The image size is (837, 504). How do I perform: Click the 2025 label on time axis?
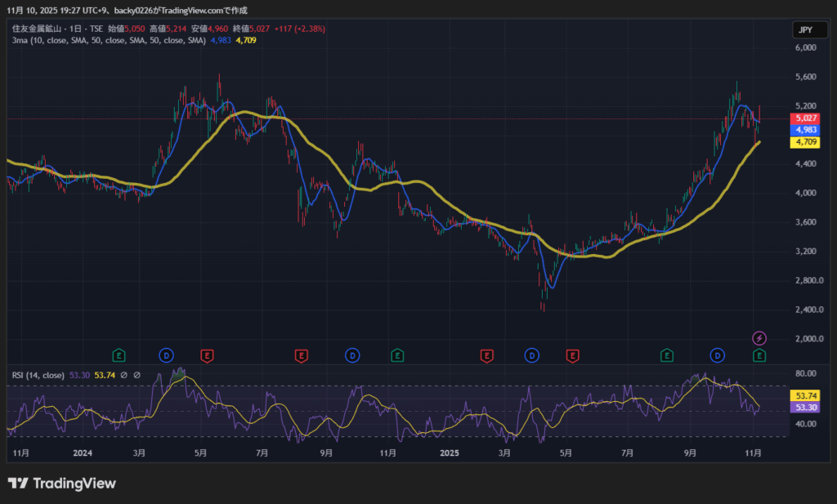point(450,452)
